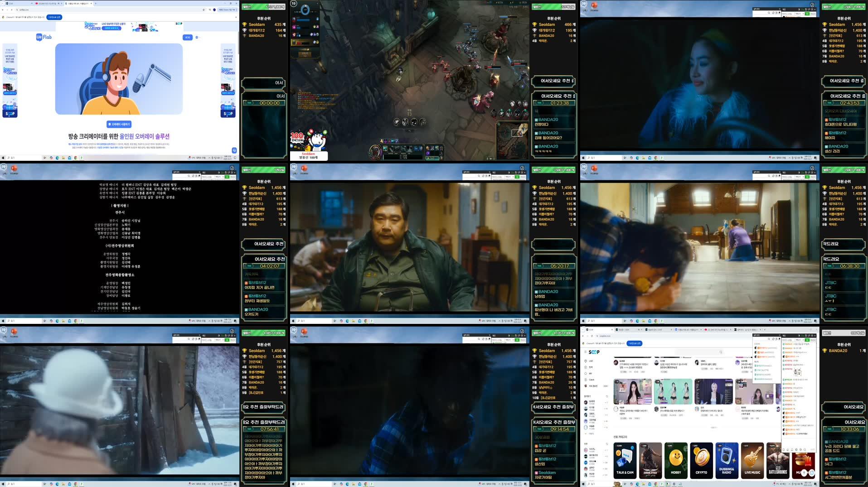This screenshot has width=868, height=487.
Task: Click the WeFlab floating help chat icon
Action: tap(234, 150)
